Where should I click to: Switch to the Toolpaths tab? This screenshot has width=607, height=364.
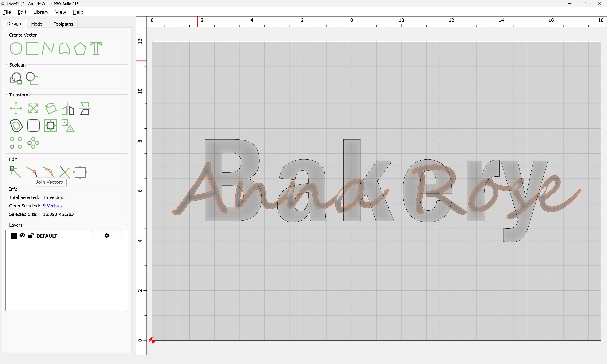point(63,24)
